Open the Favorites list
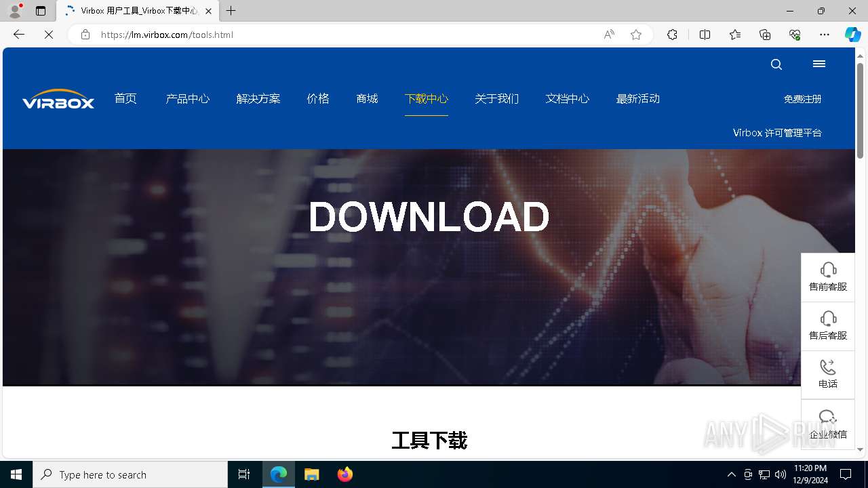The width and height of the screenshot is (868, 488). [735, 35]
